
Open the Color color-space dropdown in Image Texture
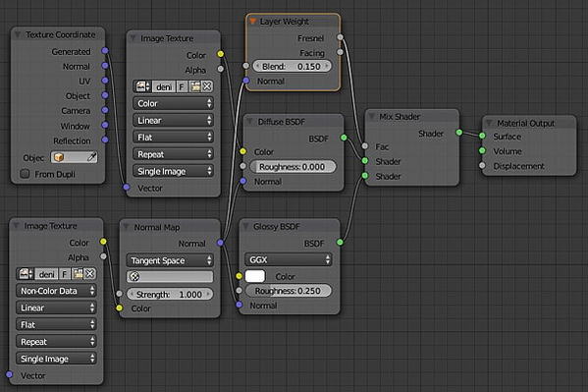tap(173, 103)
